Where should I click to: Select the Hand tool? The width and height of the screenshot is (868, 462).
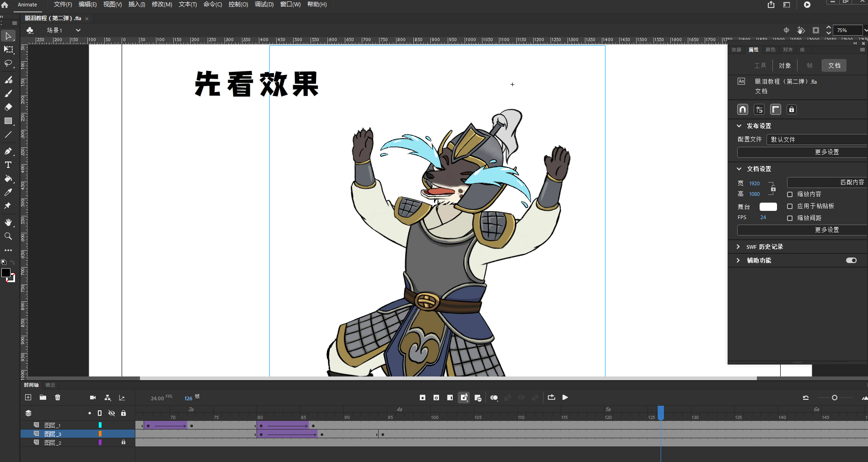point(8,222)
